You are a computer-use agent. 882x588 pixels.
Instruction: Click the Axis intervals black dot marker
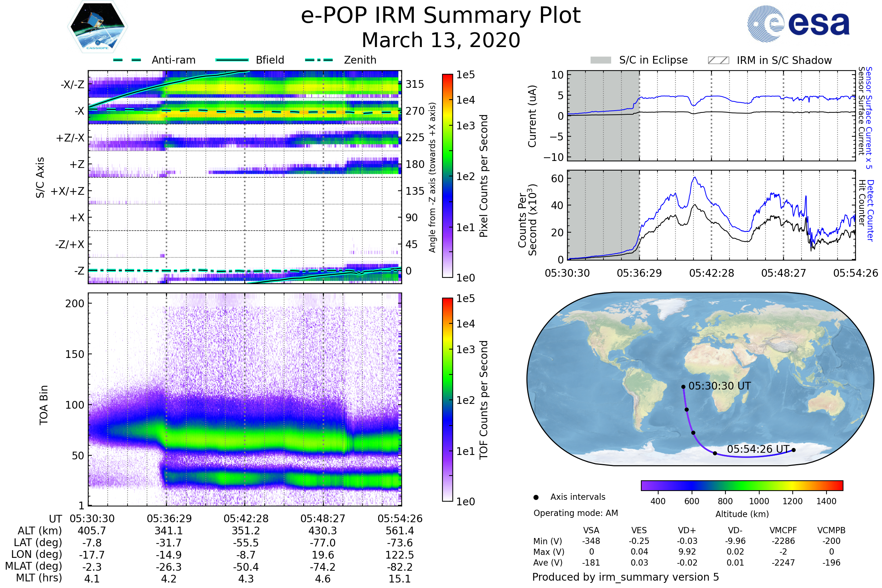[536, 497]
